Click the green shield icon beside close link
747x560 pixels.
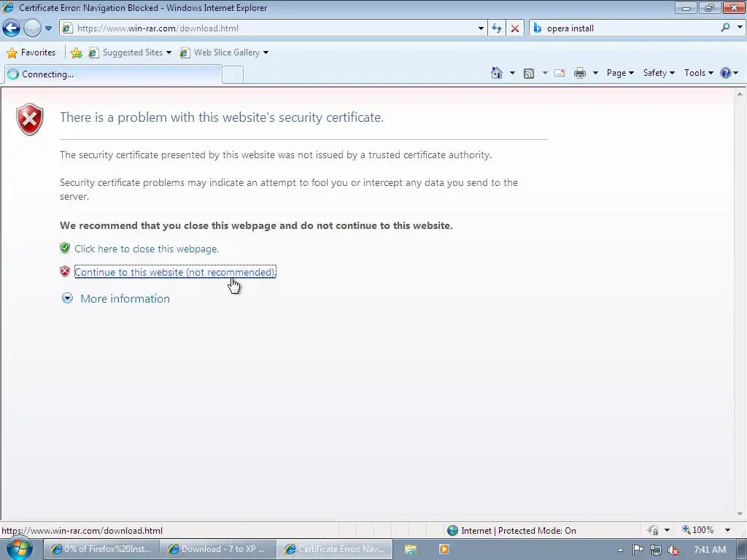tap(65, 248)
